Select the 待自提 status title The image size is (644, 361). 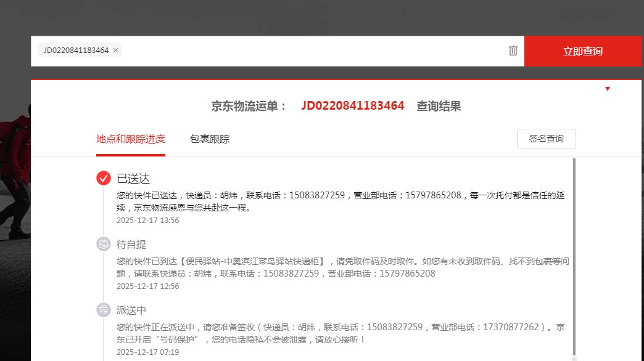(x=131, y=245)
